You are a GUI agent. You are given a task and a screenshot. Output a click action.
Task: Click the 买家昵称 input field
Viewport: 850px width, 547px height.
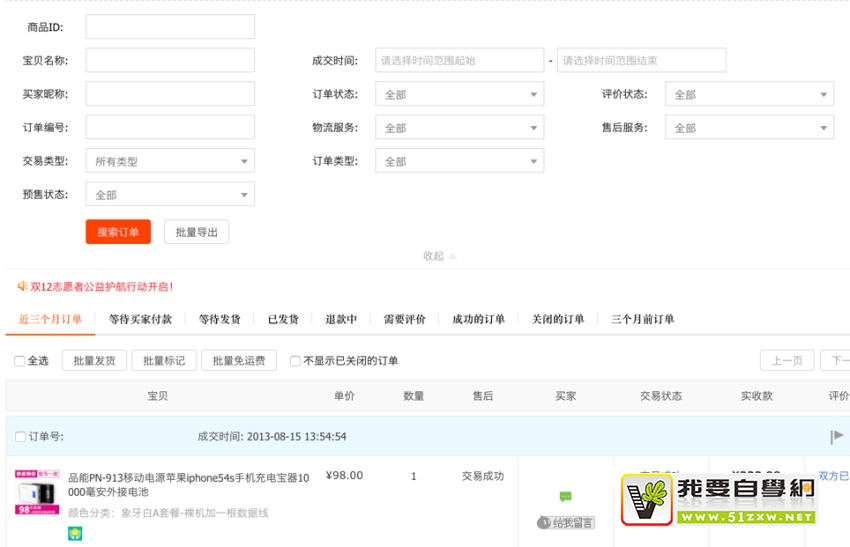[x=170, y=94]
